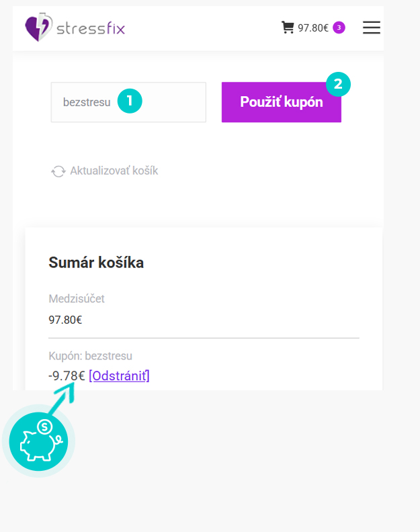Click the purple cart item count badge

[339, 28]
